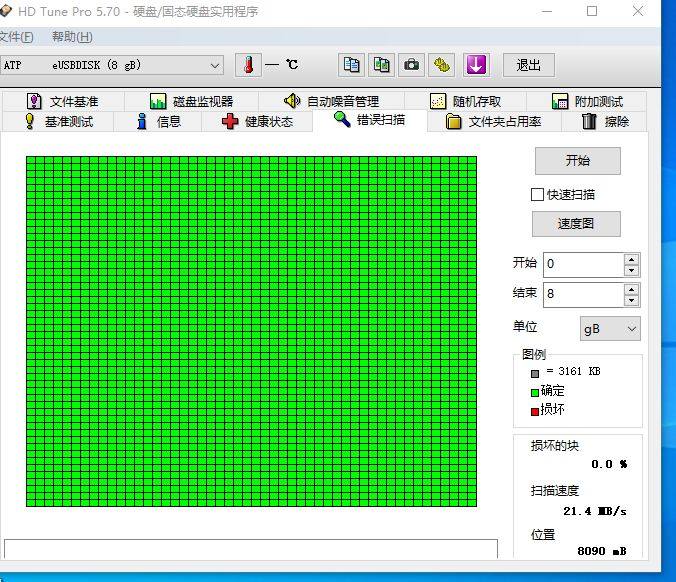The width and height of the screenshot is (676, 582).
Task: Open the 文件(F) menu
Action: [x=16, y=37]
